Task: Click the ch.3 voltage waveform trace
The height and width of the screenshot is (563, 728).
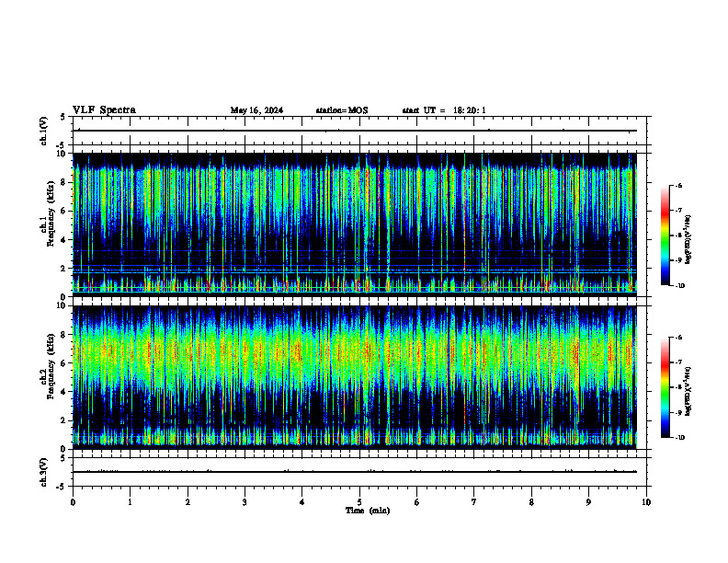Action: tap(355, 472)
